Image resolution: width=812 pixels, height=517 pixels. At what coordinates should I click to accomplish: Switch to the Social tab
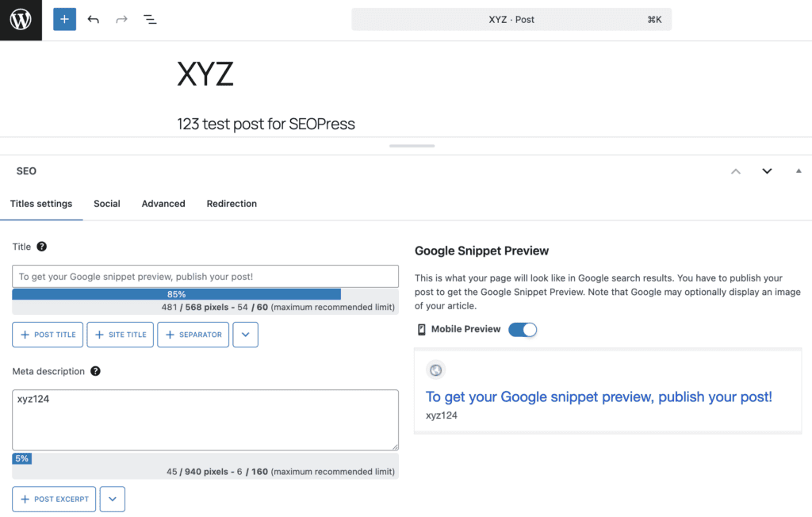[107, 204]
